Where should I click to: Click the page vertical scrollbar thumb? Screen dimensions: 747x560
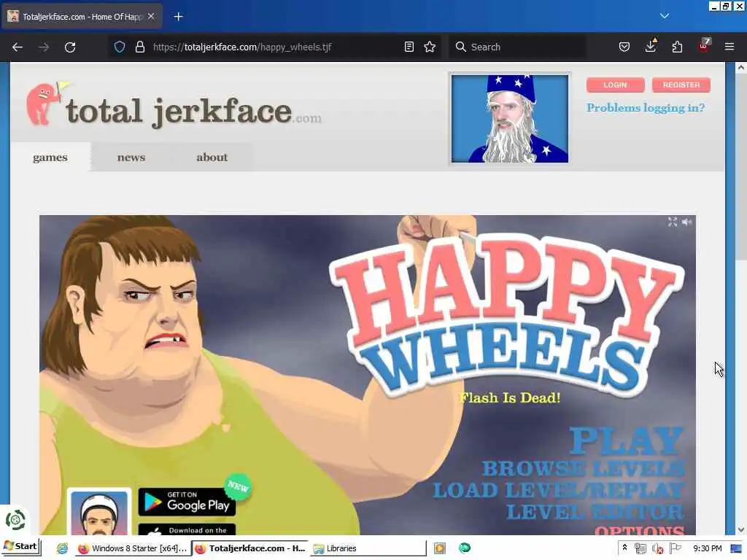coord(741,167)
